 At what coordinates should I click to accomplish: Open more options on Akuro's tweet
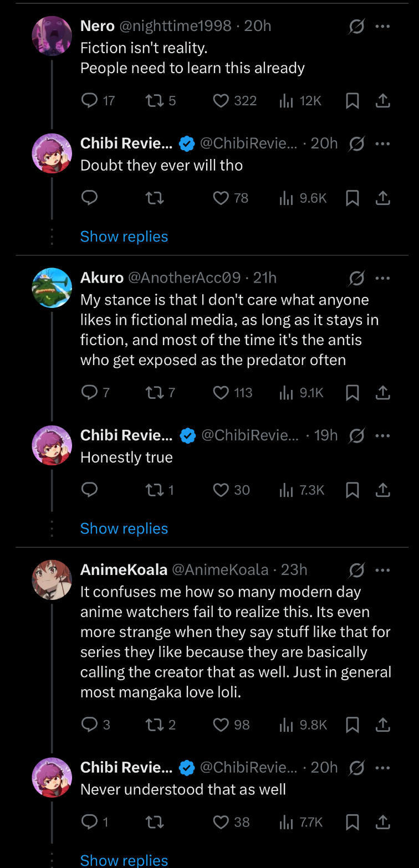pyautogui.click(x=382, y=278)
